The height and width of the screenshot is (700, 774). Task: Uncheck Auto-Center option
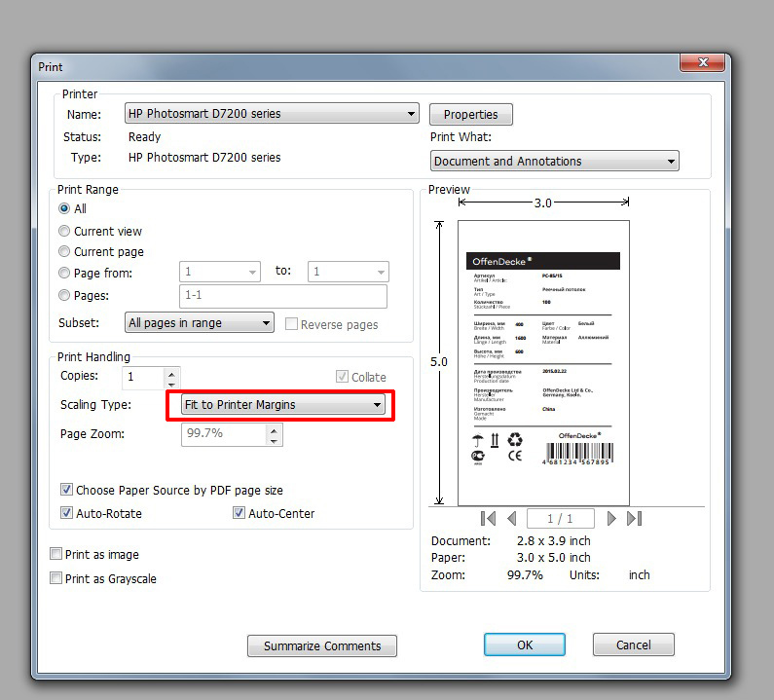pyautogui.click(x=239, y=513)
